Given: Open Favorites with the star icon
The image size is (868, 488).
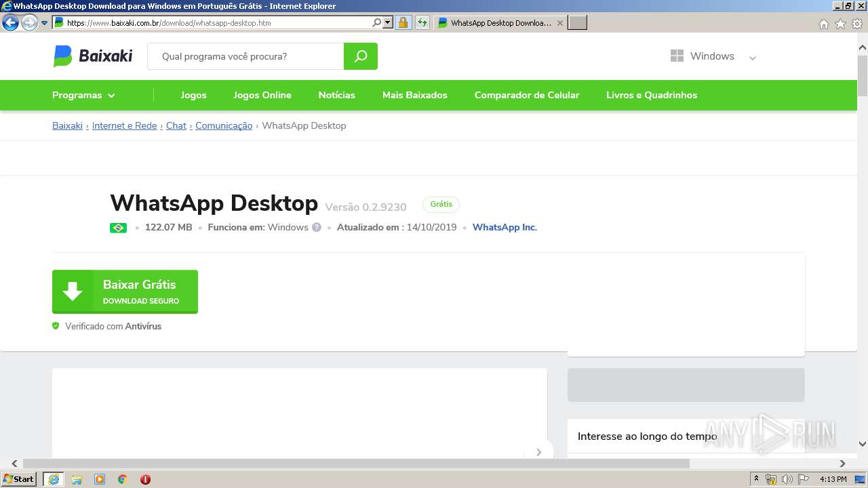Looking at the screenshot, I should click(x=840, y=24).
